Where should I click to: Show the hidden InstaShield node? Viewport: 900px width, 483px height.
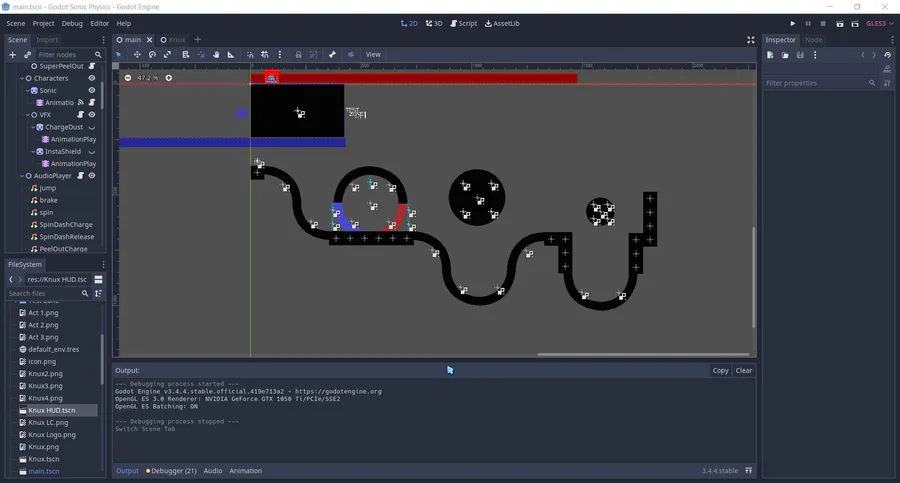coord(92,152)
